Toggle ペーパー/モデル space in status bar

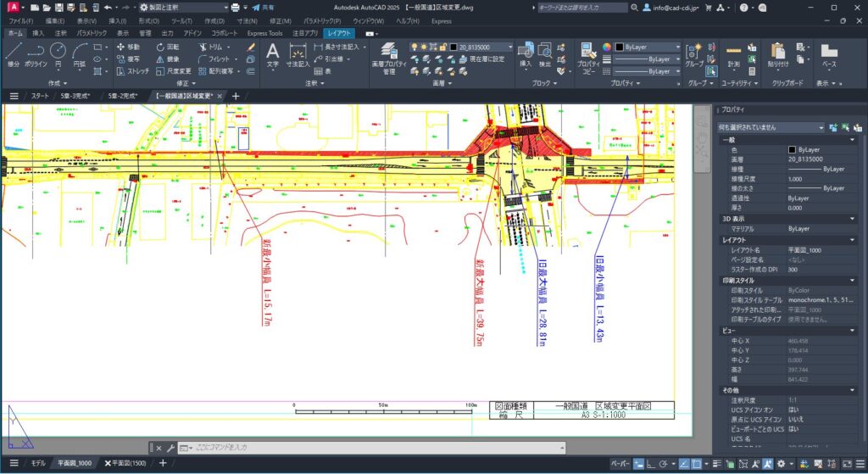[x=620, y=464]
